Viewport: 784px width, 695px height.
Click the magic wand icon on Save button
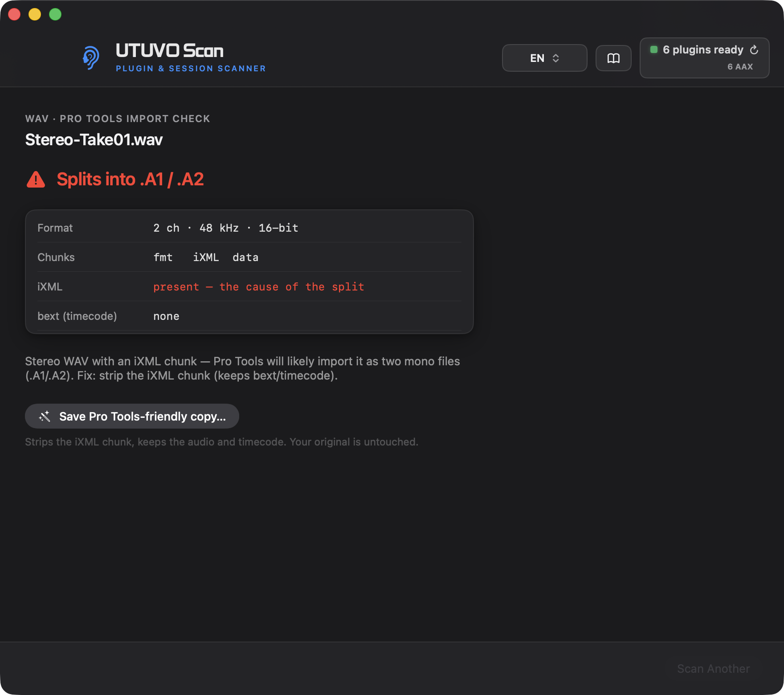45,417
